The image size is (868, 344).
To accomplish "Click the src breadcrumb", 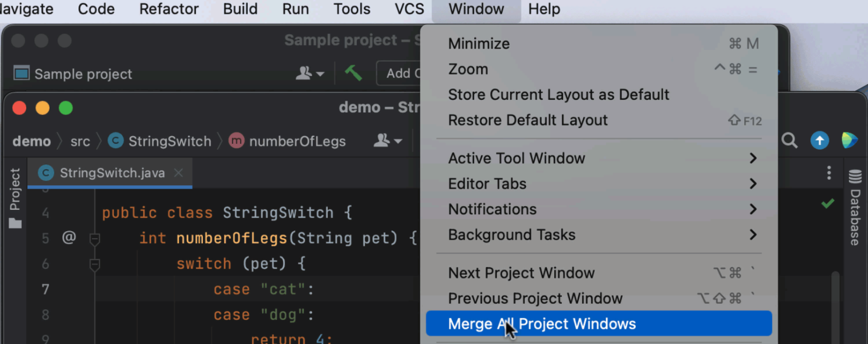I will coord(80,142).
